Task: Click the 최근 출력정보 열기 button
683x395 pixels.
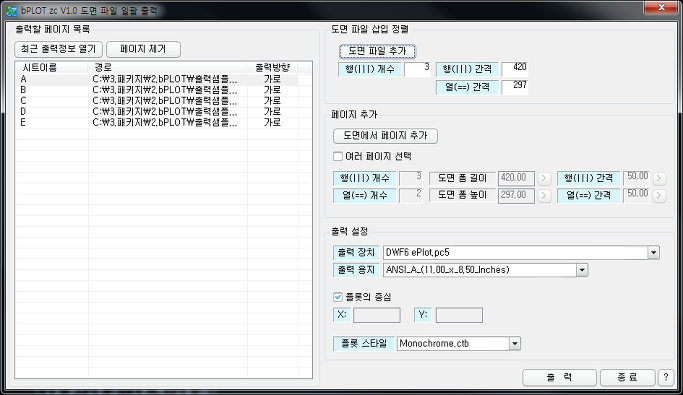Action: tap(58, 49)
